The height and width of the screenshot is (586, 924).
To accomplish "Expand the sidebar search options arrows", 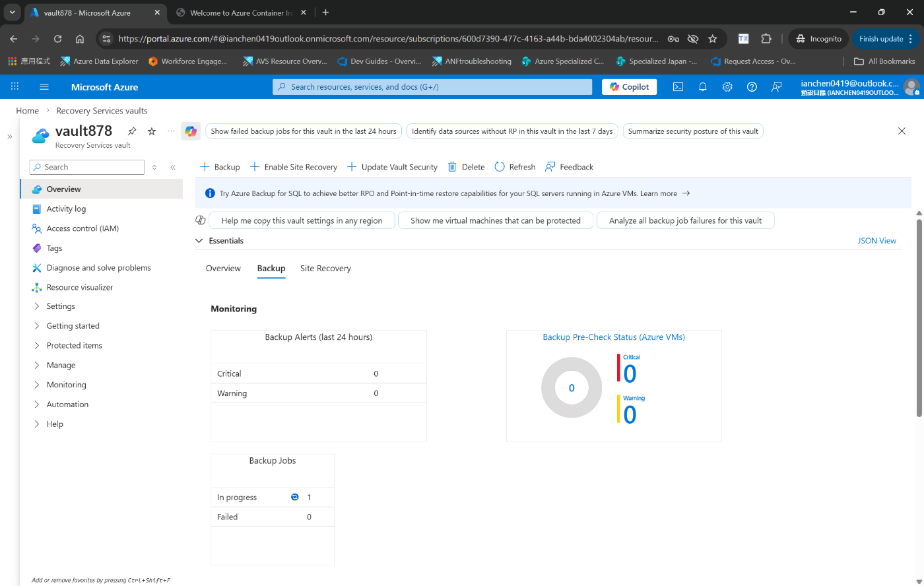I will click(x=154, y=168).
